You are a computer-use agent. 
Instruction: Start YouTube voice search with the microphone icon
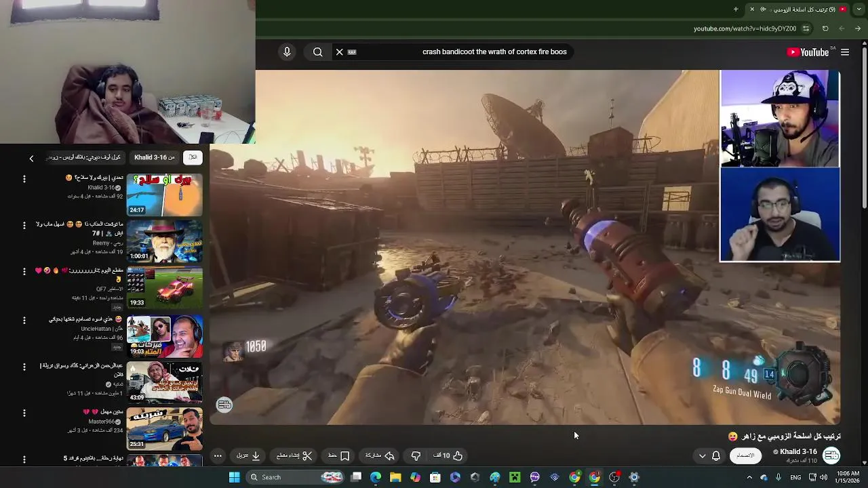[287, 52]
